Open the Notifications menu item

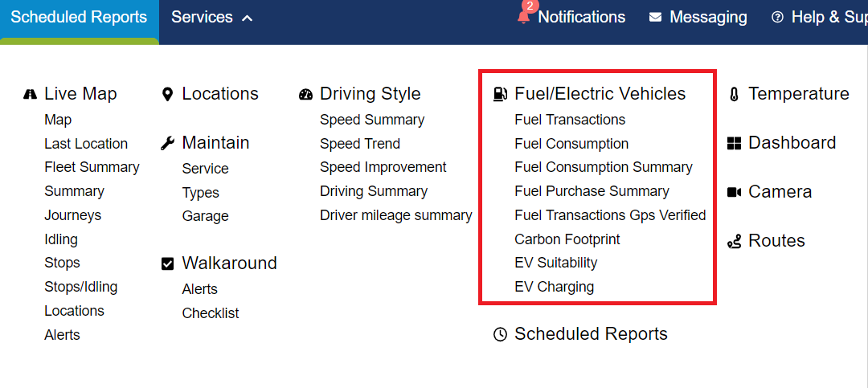tap(581, 17)
